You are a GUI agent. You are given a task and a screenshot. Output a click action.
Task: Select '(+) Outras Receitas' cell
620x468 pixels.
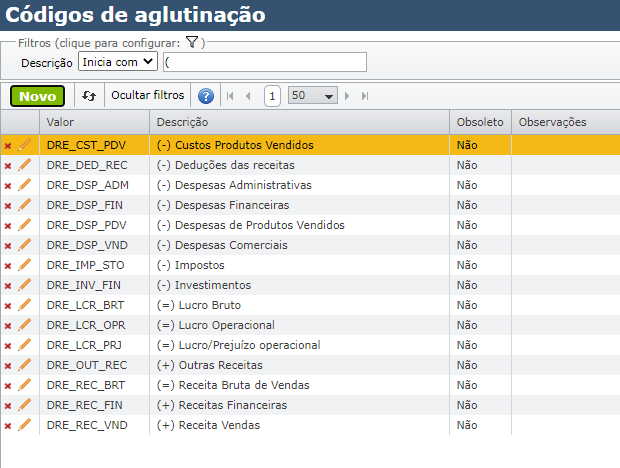(300, 365)
